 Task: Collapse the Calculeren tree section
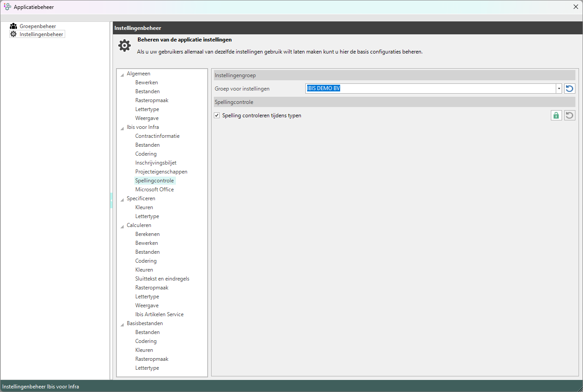click(x=122, y=226)
